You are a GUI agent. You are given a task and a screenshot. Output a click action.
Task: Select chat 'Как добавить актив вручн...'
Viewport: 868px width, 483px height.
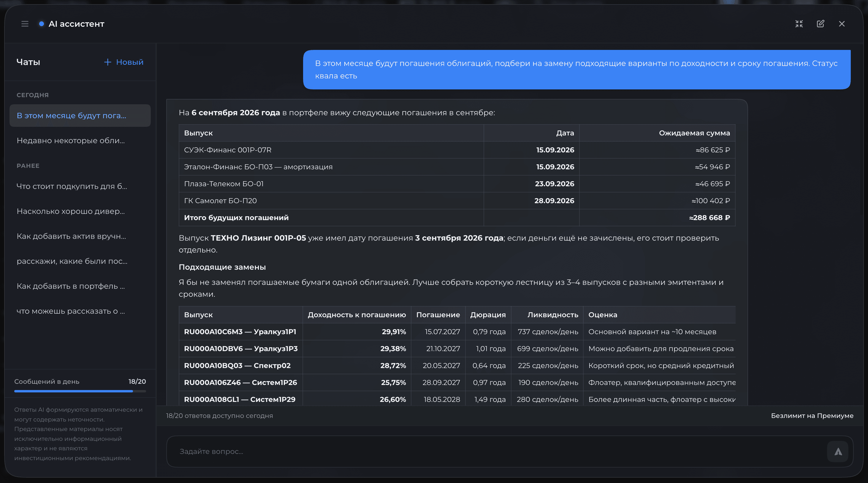click(80, 236)
